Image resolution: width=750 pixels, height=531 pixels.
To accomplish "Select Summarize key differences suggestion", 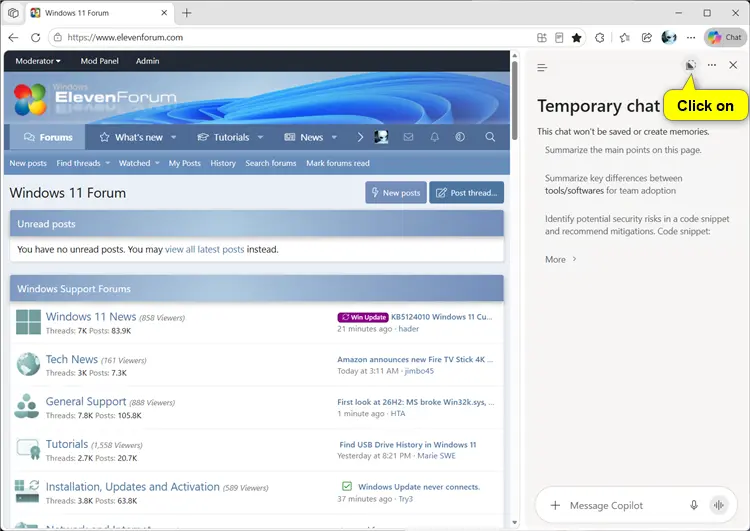I will 613,184.
